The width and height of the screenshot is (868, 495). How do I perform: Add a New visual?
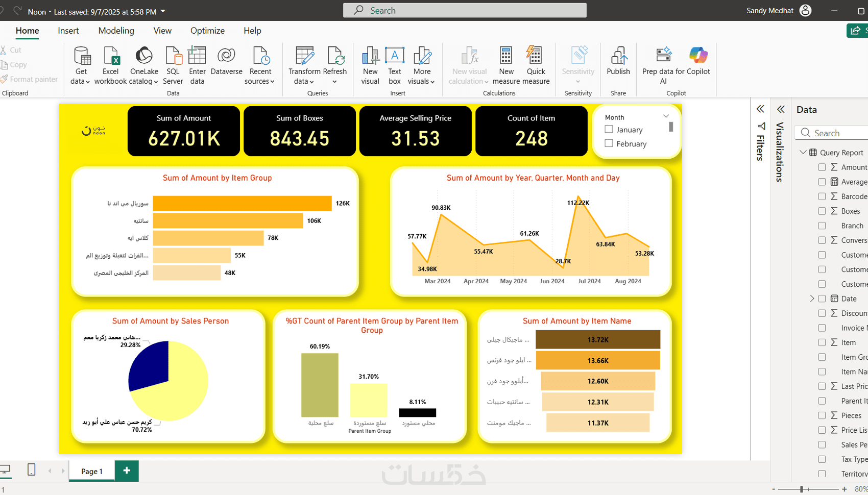[370, 65]
